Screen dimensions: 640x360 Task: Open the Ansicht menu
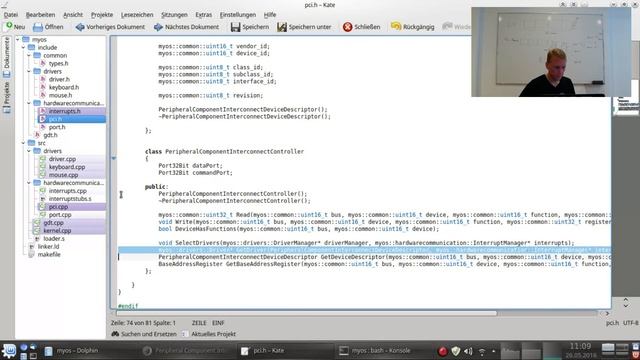pyautogui.click(x=73, y=15)
